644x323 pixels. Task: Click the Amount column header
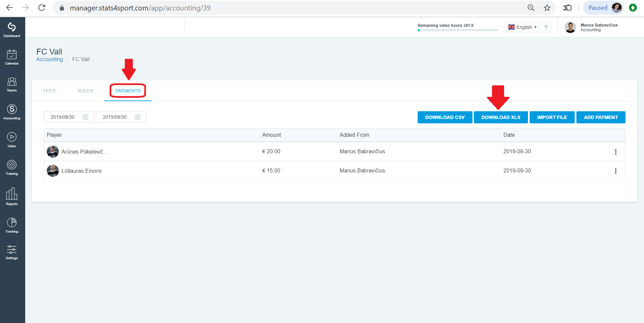[271, 135]
